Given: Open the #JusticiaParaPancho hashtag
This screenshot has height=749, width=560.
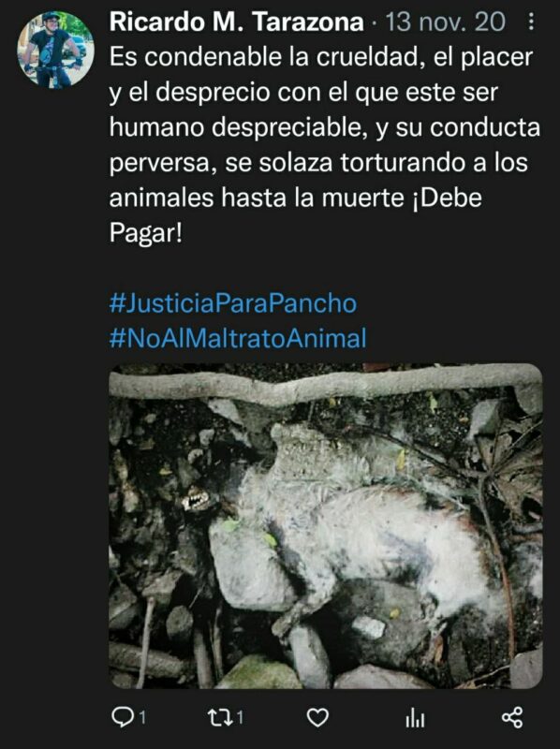Looking at the screenshot, I should click(233, 302).
